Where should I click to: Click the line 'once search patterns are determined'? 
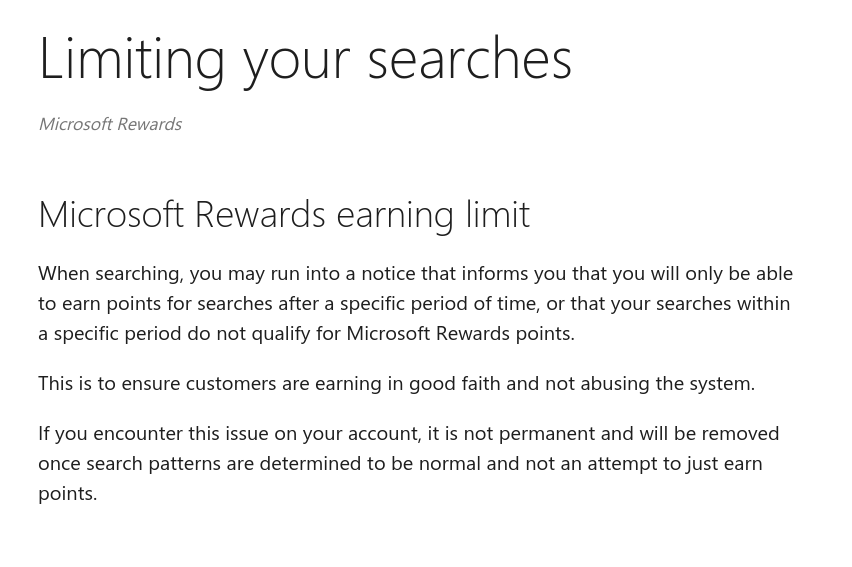click(400, 464)
